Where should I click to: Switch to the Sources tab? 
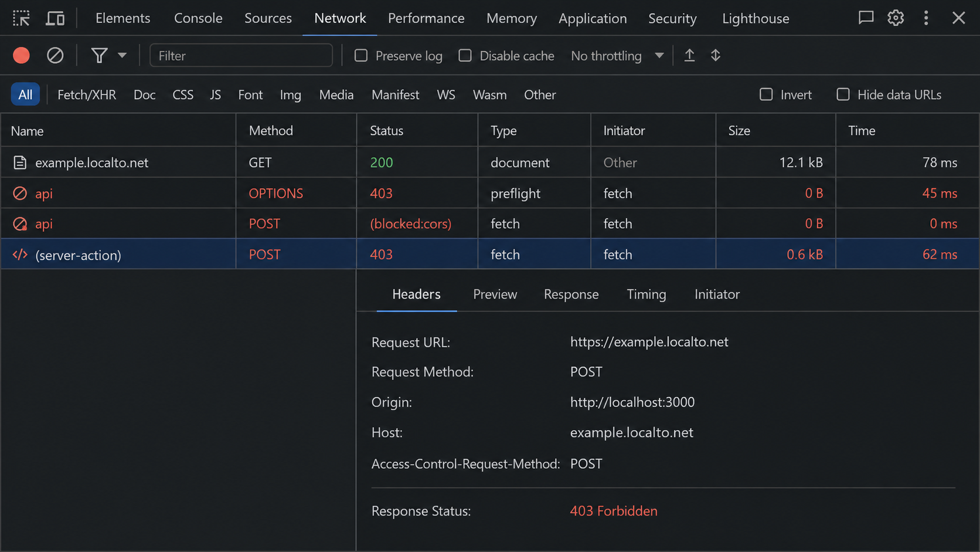click(x=268, y=18)
